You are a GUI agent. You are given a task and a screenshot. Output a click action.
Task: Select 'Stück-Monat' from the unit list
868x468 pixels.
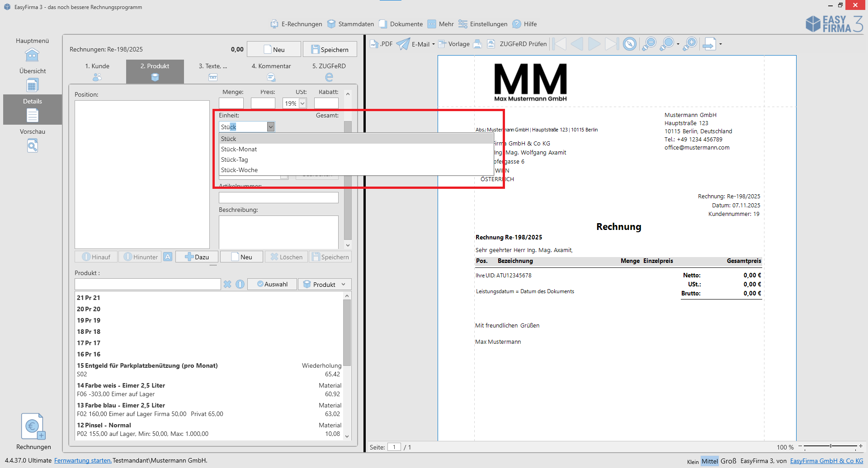tap(239, 149)
